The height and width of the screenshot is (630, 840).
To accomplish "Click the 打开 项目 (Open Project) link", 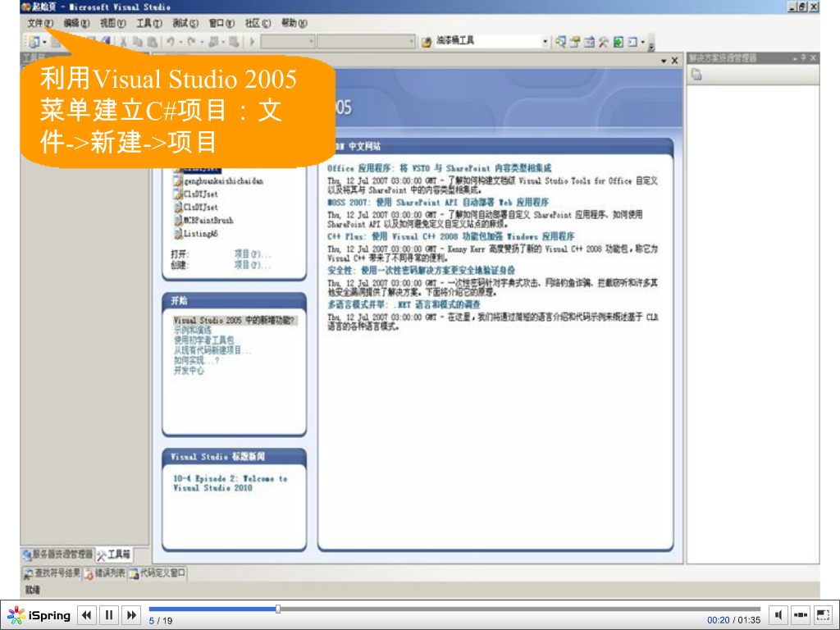I will [x=253, y=254].
